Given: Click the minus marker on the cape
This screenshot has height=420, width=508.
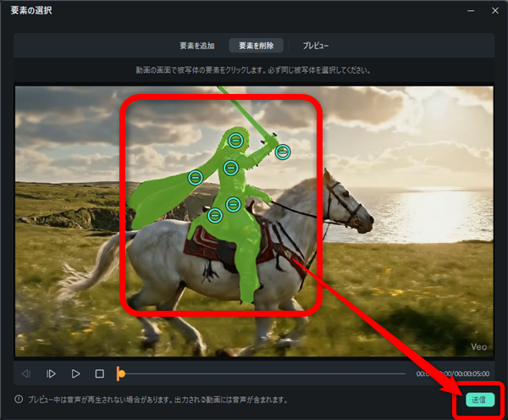Looking at the screenshot, I should [195, 177].
